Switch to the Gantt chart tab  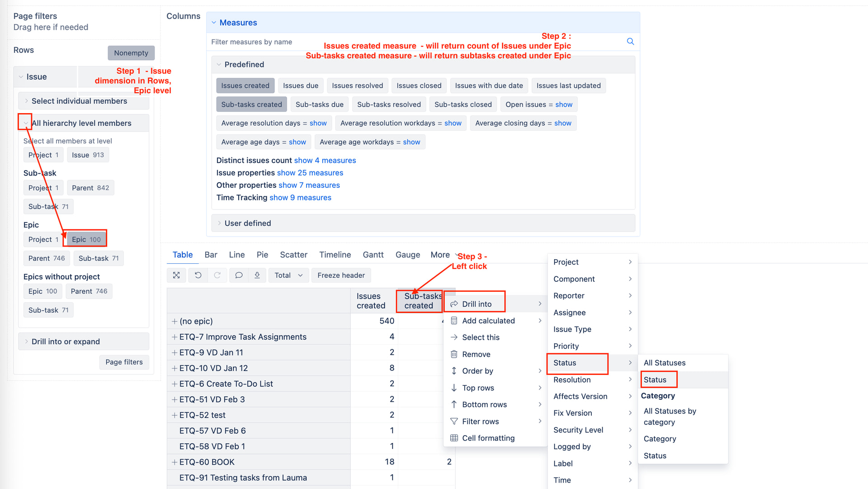click(x=373, y=255)
